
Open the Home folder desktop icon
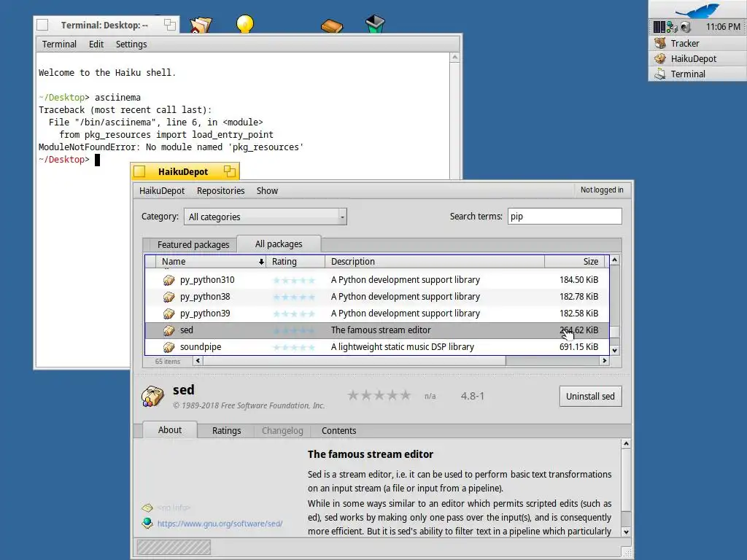pyautogui.click(x=201, y=25)
